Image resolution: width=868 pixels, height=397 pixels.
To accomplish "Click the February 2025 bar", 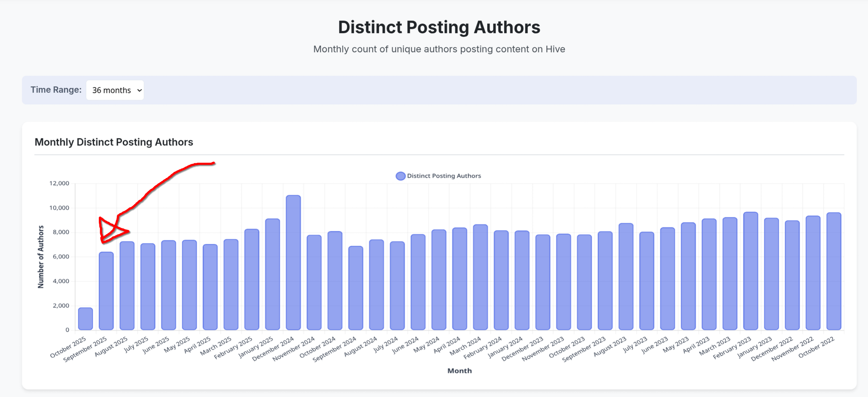I will click(x=252, y=279).
